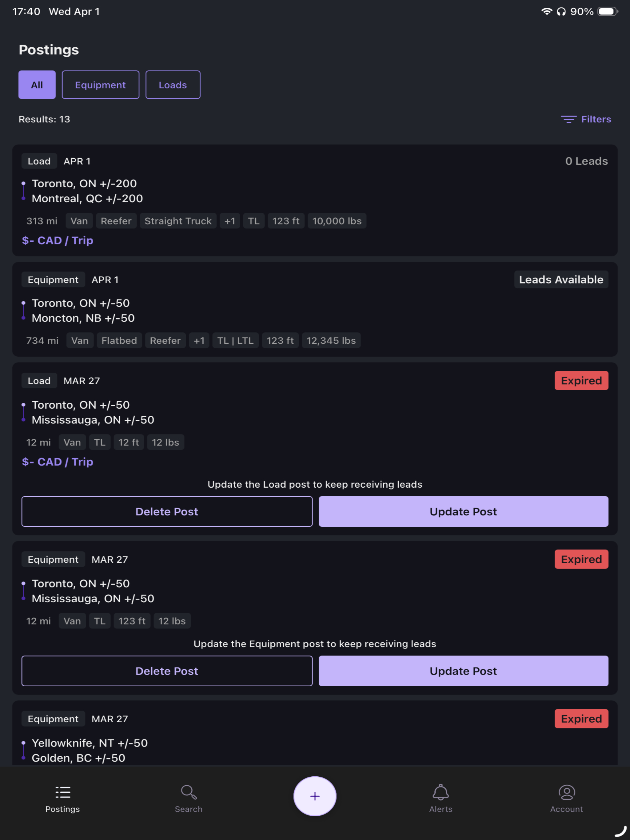Tap '734 mi' distance text
Image resolution: width=630 pixels, height=840 pixels.
(x=42, y=341)
